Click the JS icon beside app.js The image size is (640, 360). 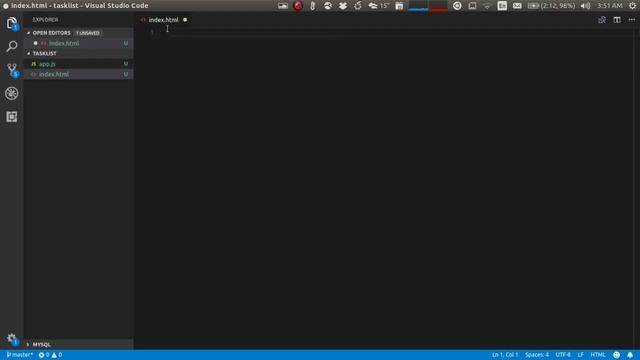coord(33,64)
